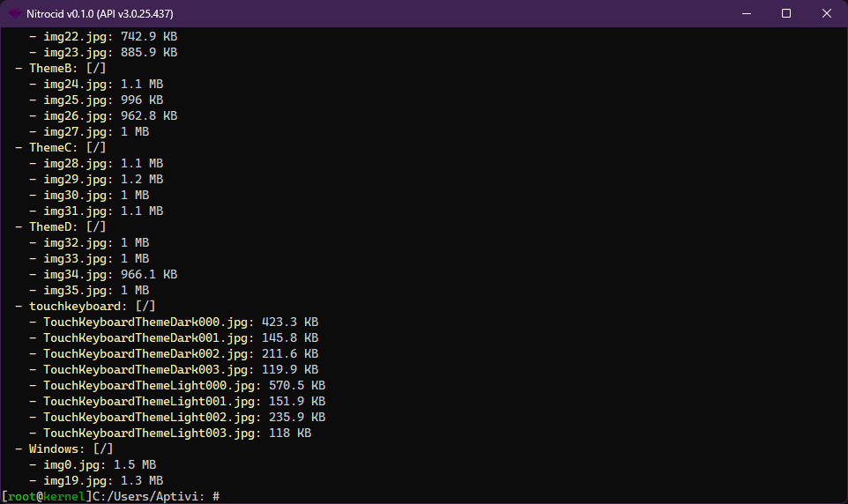This screenshot has width=848, height=504.
Task: Close the Nitrocid terminal window
Action: click(826, 13)
